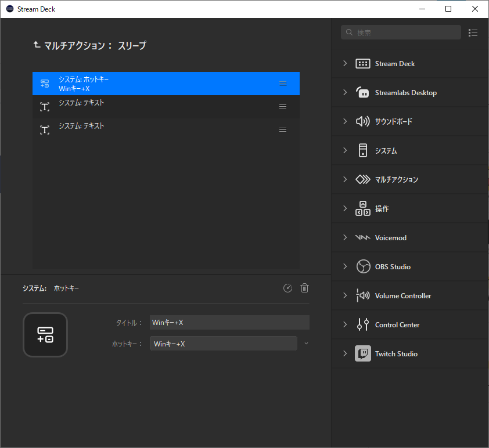Click the text icon of the second action row
The image size is (489, 448).
45,107
